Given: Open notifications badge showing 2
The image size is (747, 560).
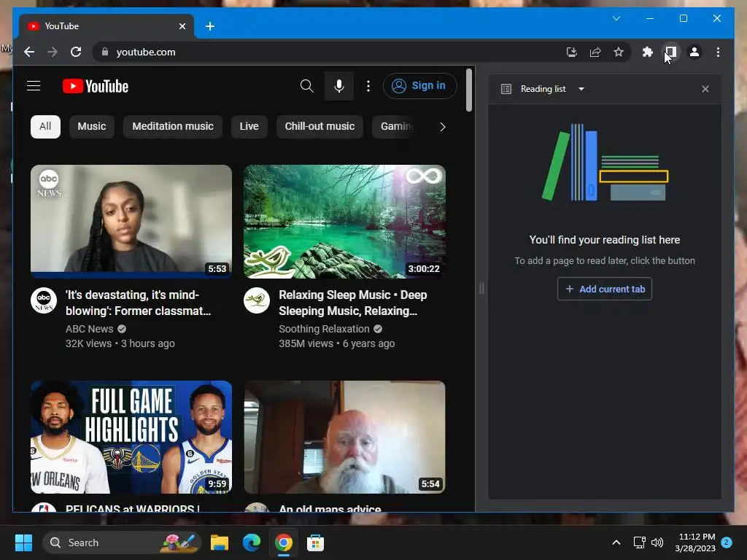Looking at the screenshot, I should pyautogui.click(x=727, y=542).
